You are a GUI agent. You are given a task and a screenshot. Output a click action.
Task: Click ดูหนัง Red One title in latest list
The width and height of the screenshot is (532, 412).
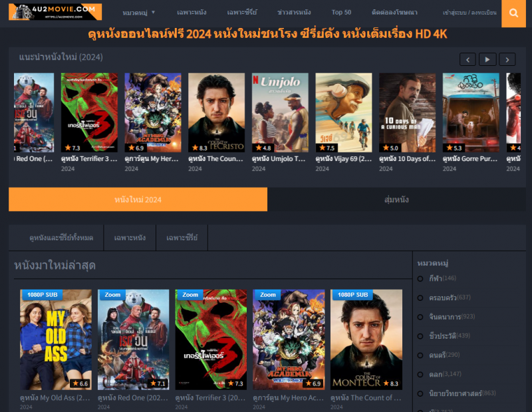132,398
